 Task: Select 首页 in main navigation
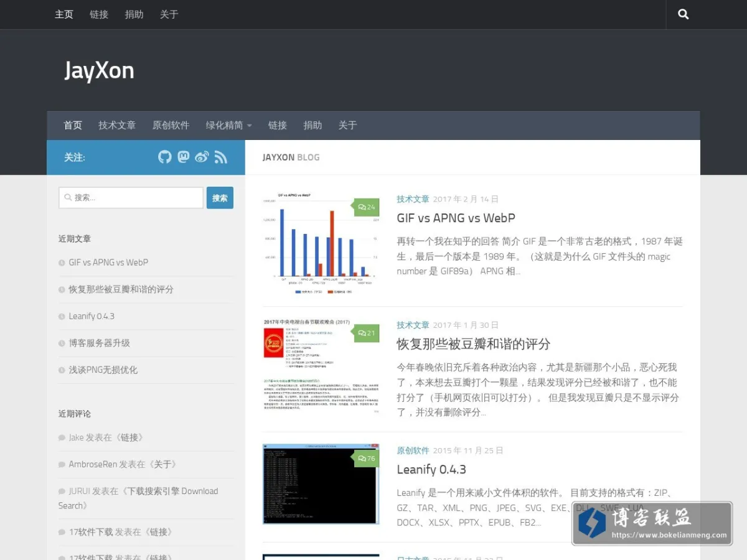(x=73, y=125)
